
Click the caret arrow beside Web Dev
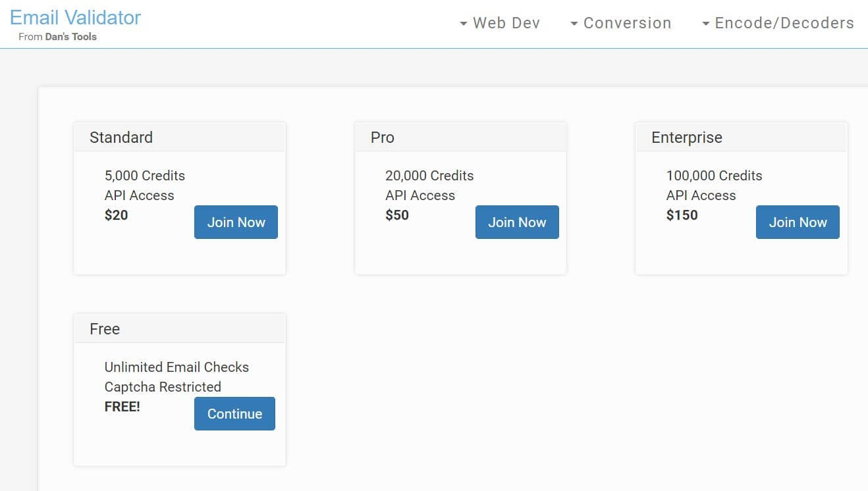click(464, 24)
